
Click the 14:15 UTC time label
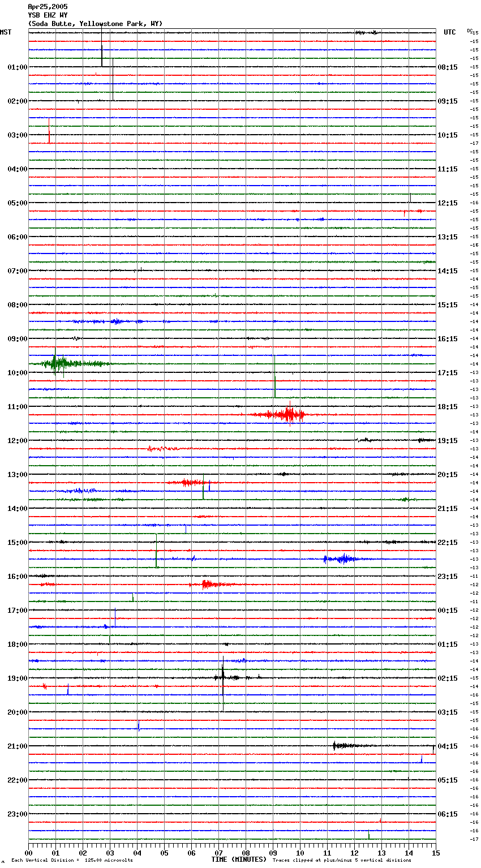[x=448, y=270]
